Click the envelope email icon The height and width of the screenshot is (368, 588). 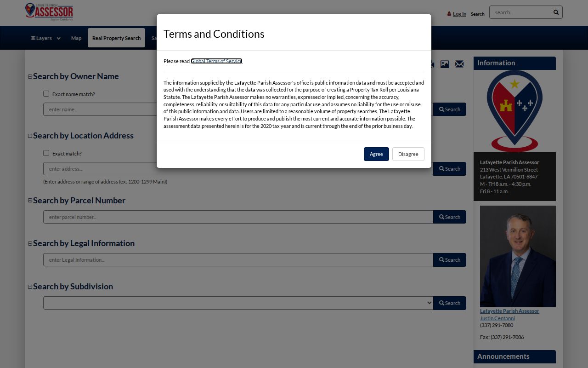tap(459, 64)
